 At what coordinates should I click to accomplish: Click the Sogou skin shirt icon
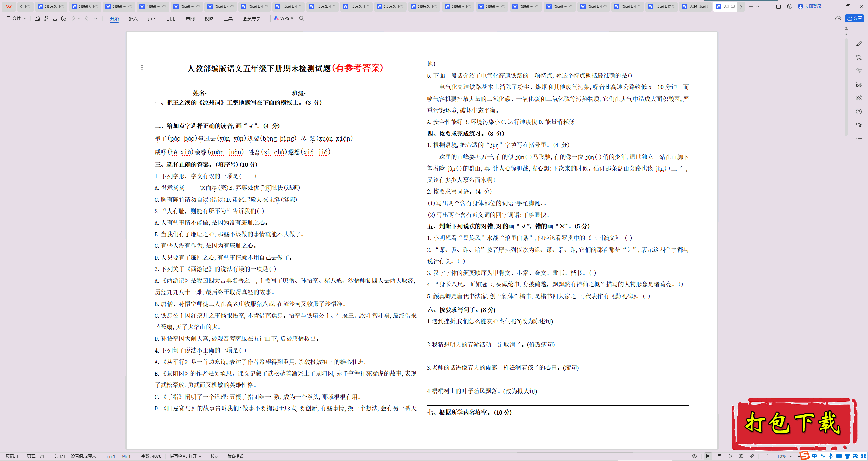tap(847, 456)
